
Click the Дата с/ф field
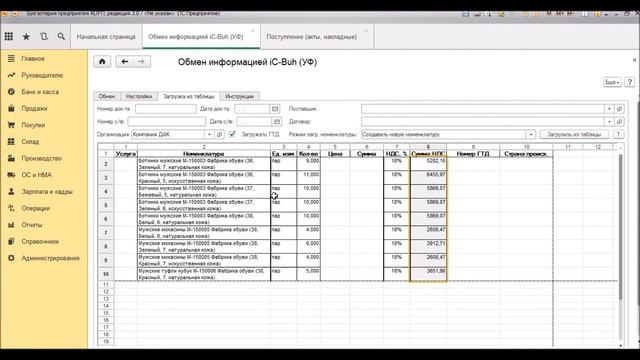254,122
